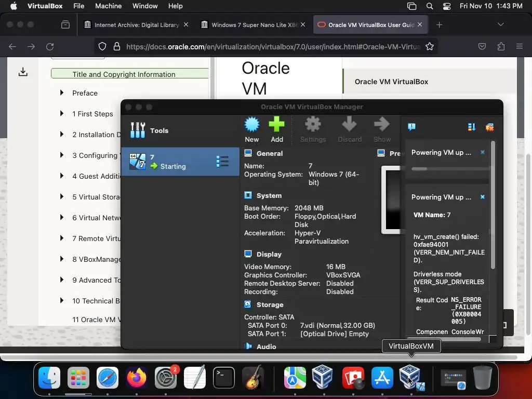Click the notification panel horizontal scrollbar
This screenshot has height=399, width=532.
(444, 339)
